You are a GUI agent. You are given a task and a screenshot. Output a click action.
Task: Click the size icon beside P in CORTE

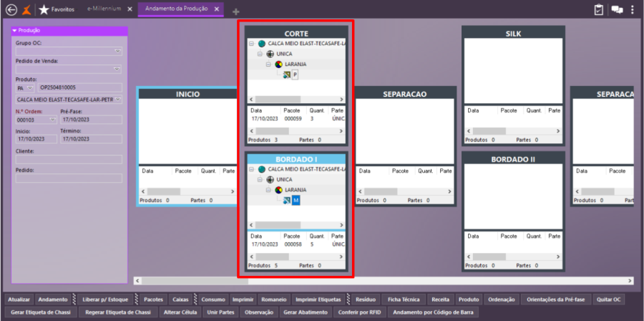tap(287, 75)
